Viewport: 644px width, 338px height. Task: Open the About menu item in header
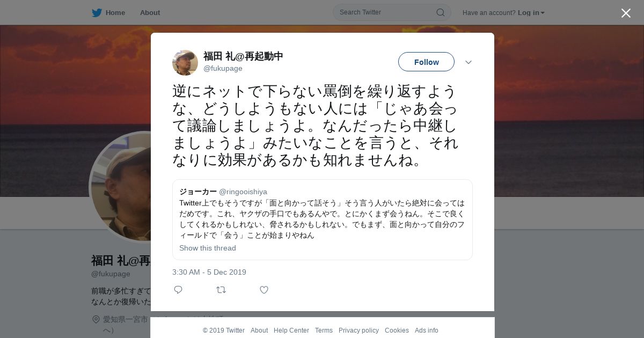pos(150,12)
